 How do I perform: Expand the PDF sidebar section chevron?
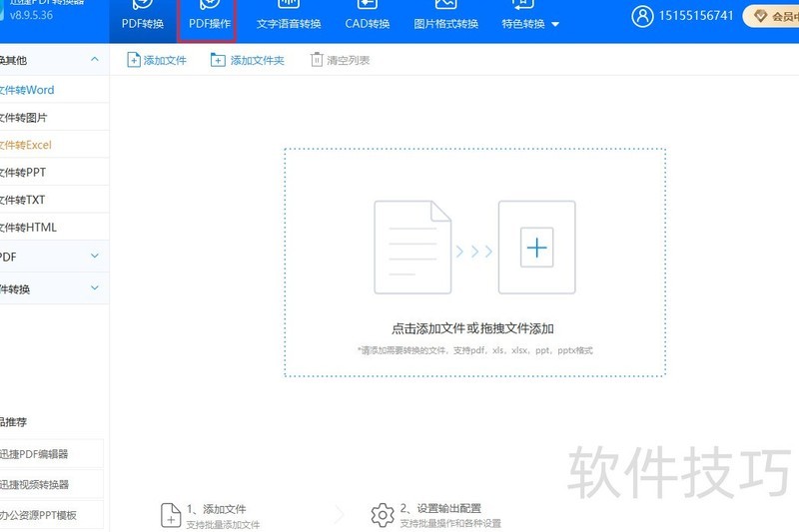point(95,257)
